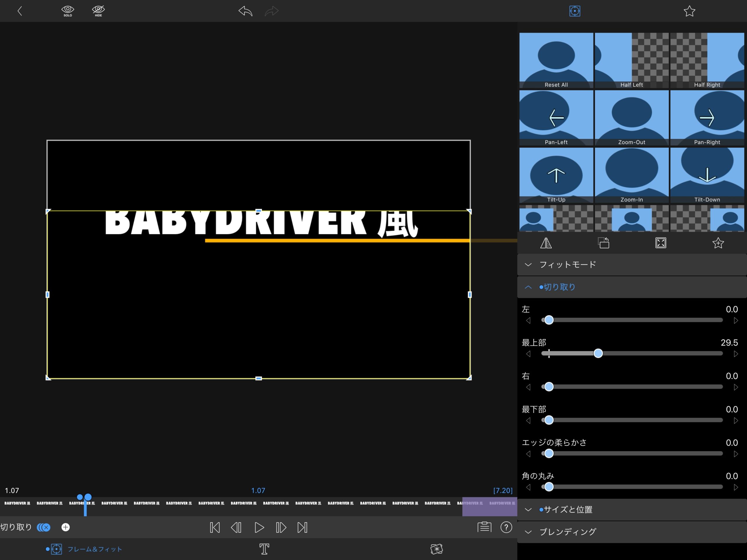The height and width of the screenshot is (560, 747).
Task: Toggle HIDE eye view mode
Action: [x=98, y=11]
